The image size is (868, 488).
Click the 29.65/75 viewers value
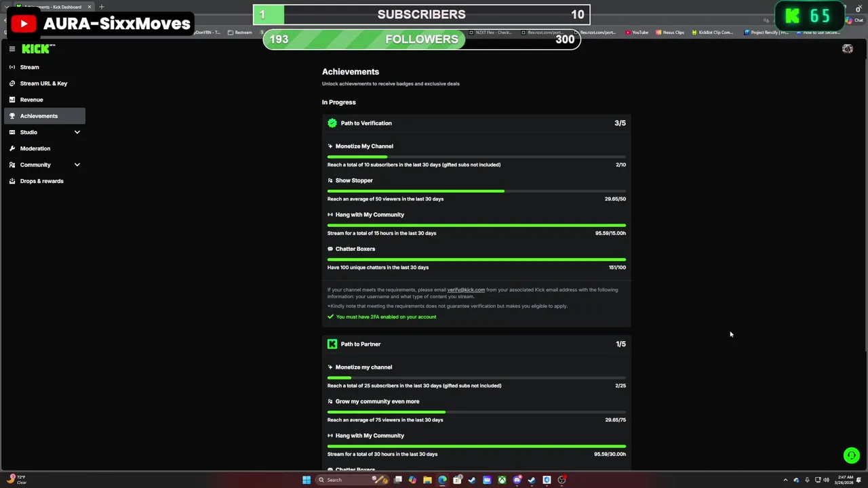[615, 420]
